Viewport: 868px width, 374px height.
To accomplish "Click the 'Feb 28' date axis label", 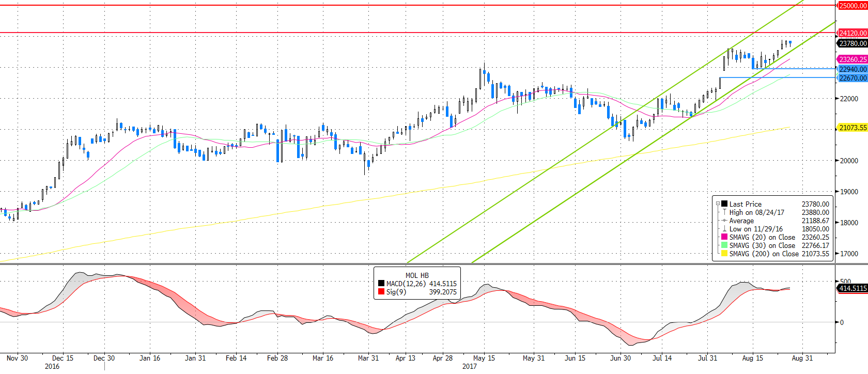I will 277,358.
